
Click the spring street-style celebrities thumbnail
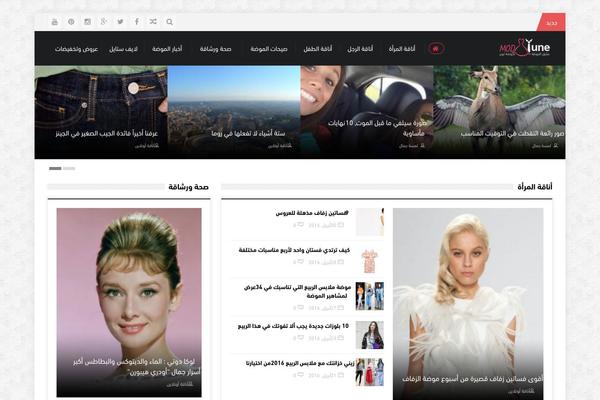[x=370, y=296]
